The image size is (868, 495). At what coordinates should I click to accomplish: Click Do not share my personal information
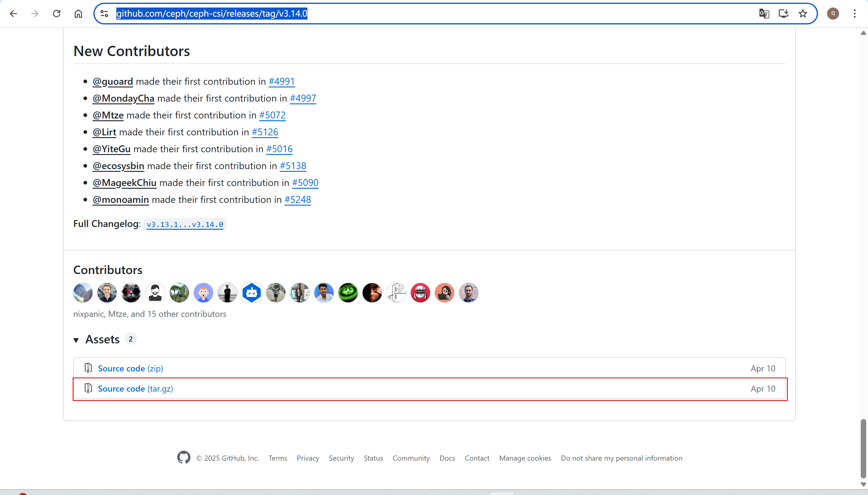(x=621, y=458)
